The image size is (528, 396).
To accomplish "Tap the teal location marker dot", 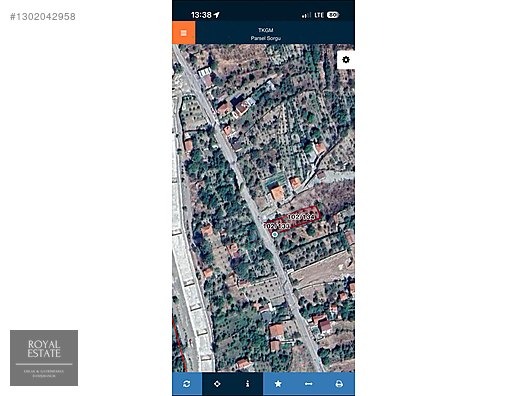I will pyautogui.click(x=275, y=234).
